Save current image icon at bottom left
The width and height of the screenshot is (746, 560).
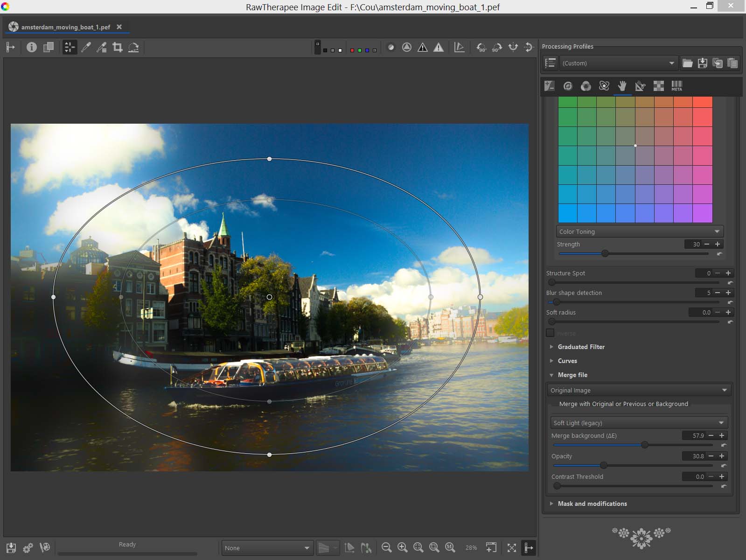pos(11,547)
